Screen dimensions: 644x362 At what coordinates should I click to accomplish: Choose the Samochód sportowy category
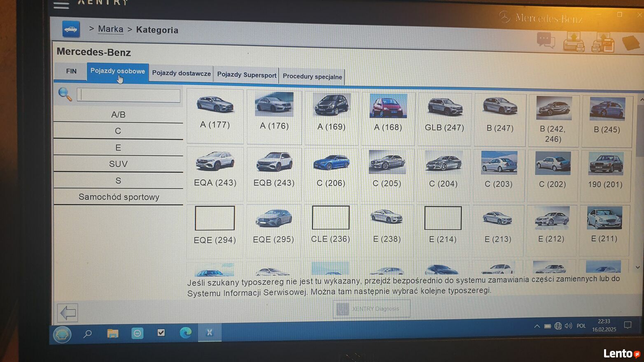point(119,197)
